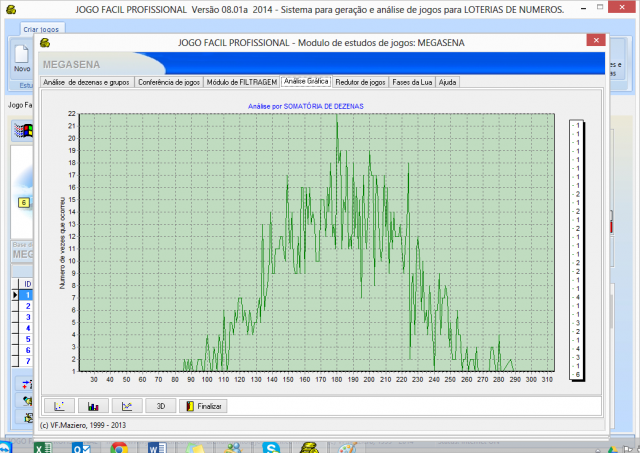Screen dimensions: 640x453
Task: Select row with ID 3 in table
Action: 28,317
